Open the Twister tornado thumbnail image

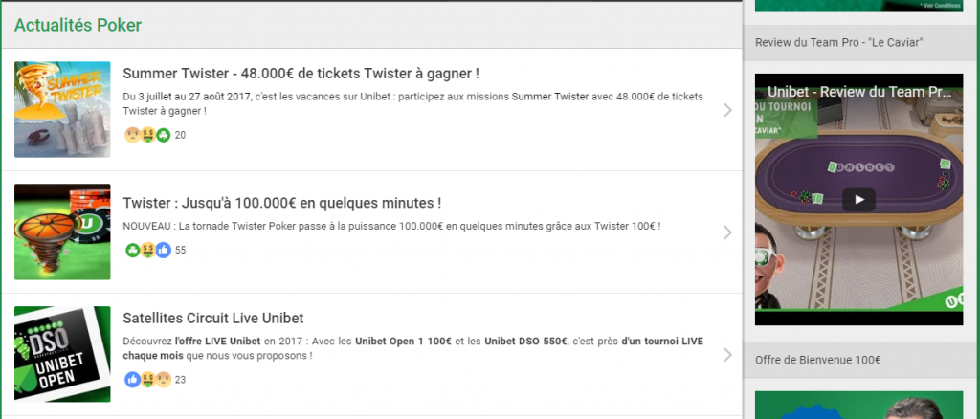click(62, 232)
